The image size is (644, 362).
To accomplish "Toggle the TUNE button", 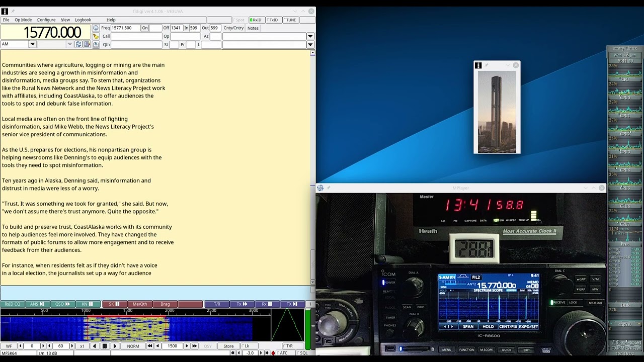I will click(290, 20).
